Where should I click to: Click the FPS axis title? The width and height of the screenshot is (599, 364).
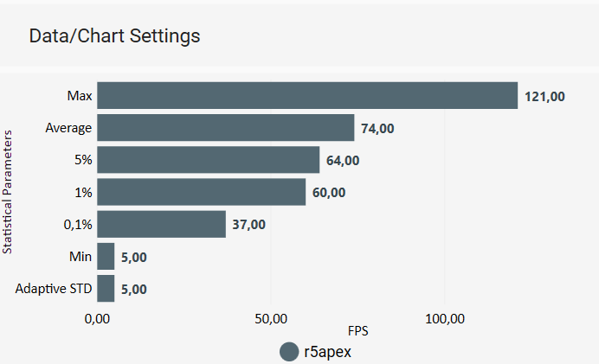click(358, 331)
